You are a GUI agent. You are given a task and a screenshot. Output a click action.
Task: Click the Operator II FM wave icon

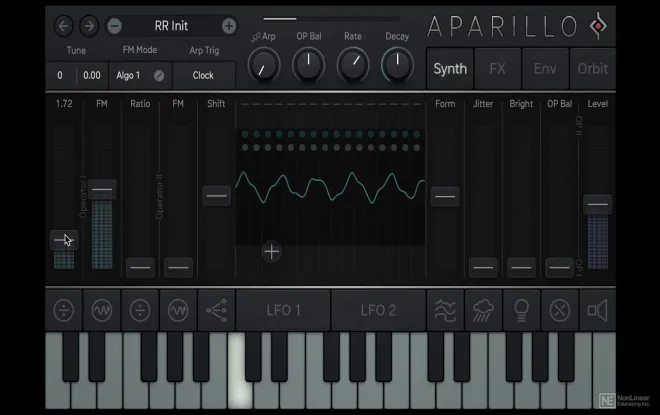(178, 311)
